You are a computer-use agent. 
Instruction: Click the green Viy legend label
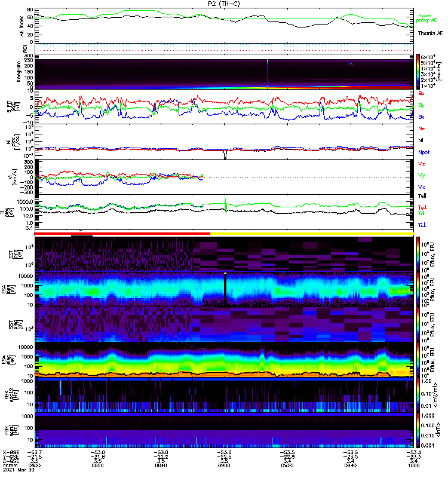tap(421, 176)
